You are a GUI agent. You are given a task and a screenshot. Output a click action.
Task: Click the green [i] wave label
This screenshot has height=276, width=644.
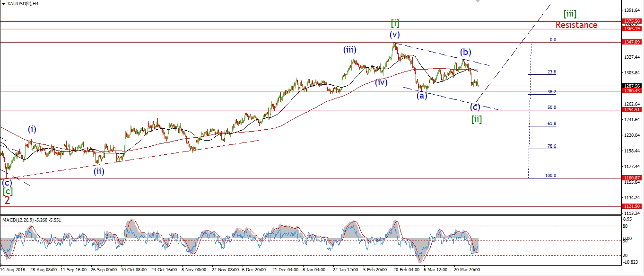point(395,23)
